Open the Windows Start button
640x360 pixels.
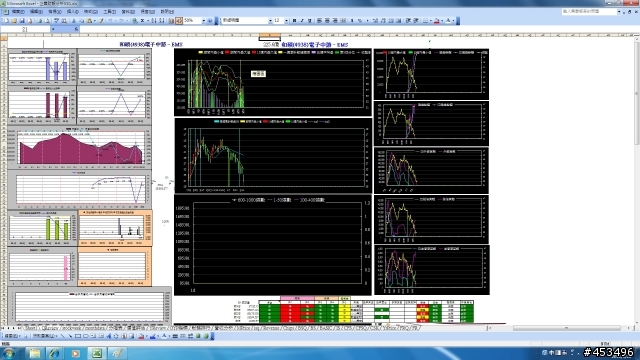(9, 353)
